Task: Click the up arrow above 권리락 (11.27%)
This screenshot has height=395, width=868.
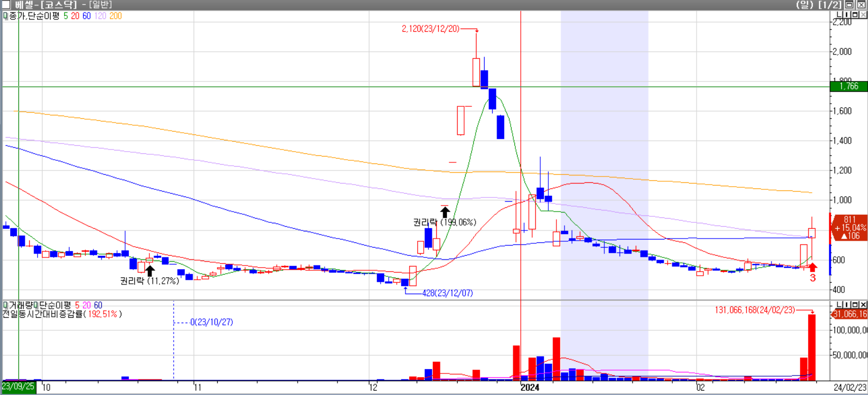Action: [x=150, y=270]
